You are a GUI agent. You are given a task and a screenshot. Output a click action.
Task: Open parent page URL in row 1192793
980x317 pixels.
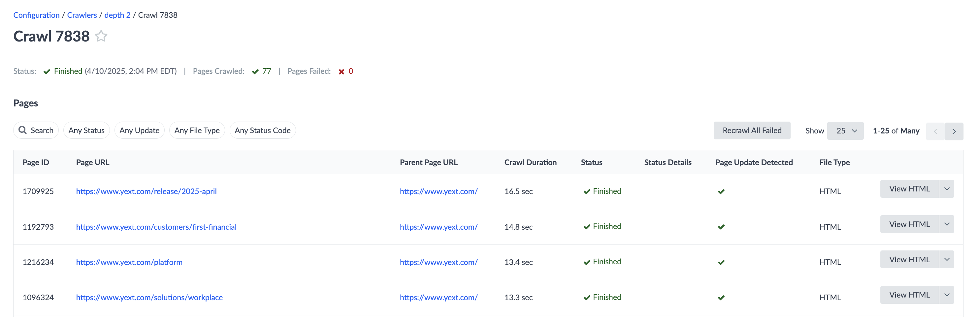[439, 227]
